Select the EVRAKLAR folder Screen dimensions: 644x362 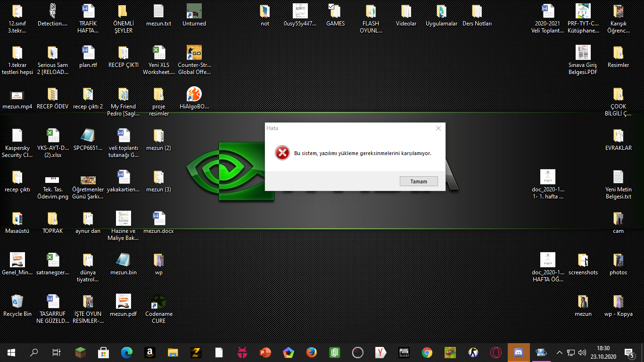tap(619, 140)
